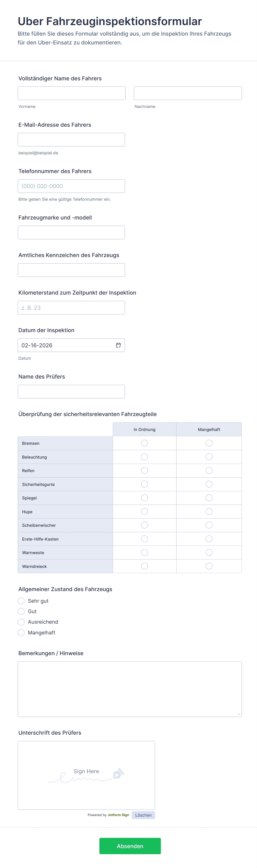Click the Name des Prüfers field
This screenshot has height=868, width=257.
[71, 391]
